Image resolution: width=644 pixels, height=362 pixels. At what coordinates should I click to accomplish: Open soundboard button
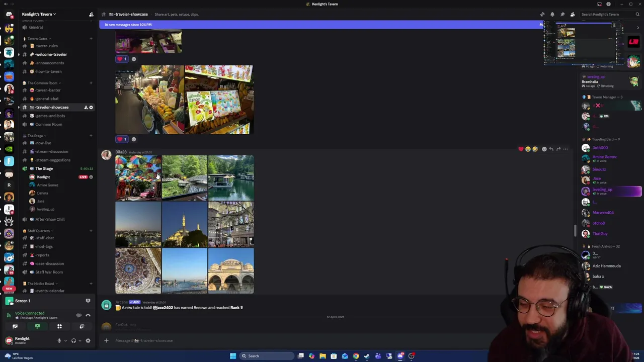point(82,326)
